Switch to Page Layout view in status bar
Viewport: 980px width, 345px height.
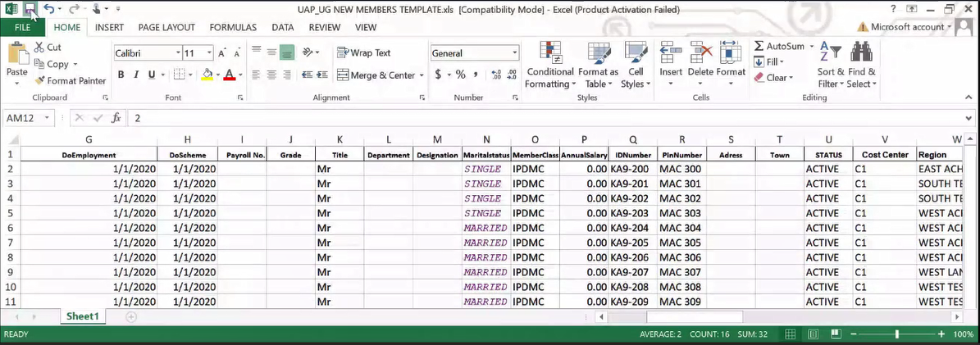814,334
